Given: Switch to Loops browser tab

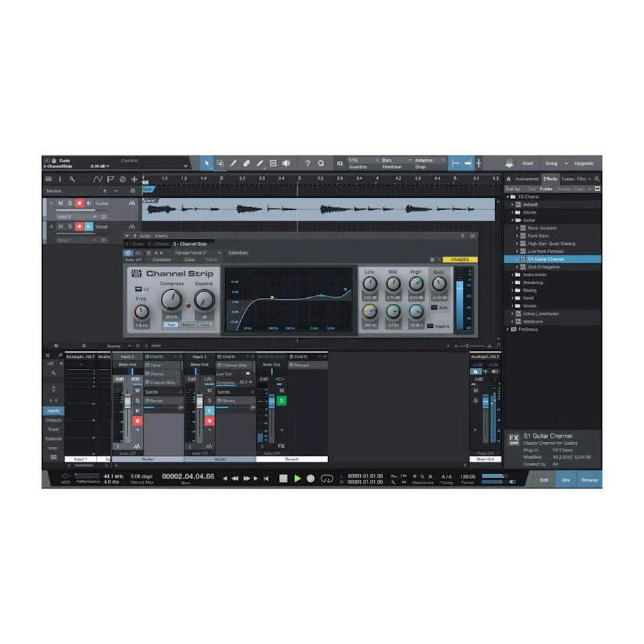Looking at the screenshot, I should click(x=568, y=178).
